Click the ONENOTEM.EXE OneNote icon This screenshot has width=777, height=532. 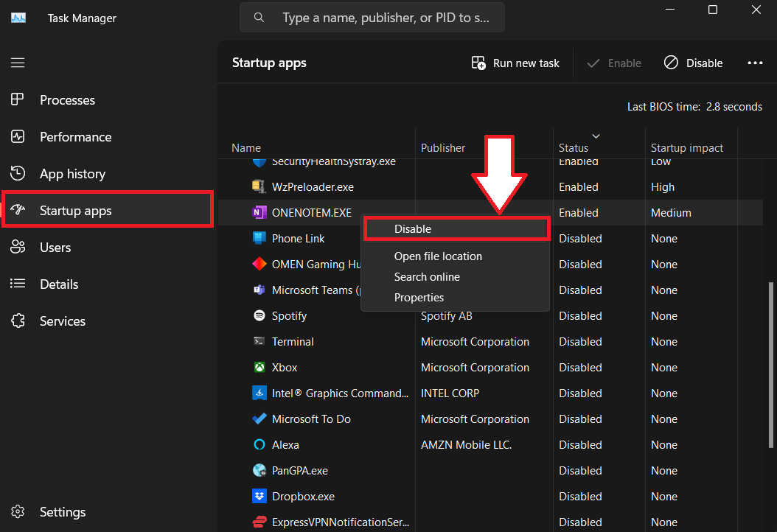pos(259,212)
